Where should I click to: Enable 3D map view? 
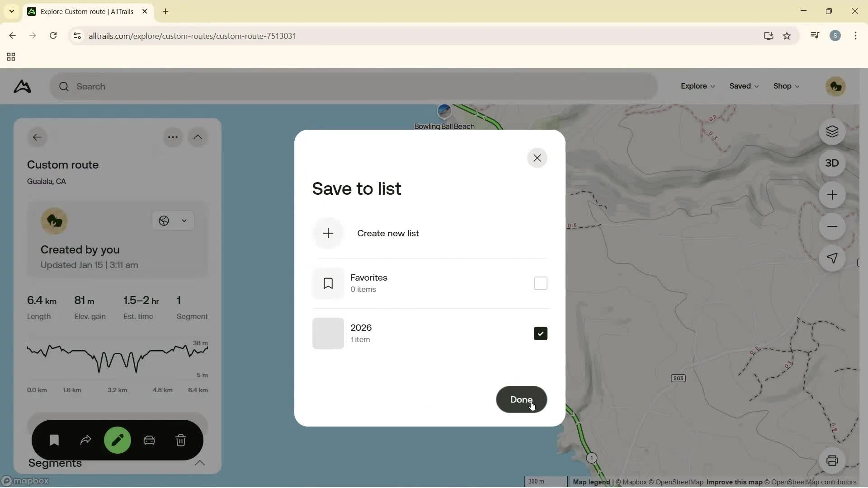(x=832, y=163)
